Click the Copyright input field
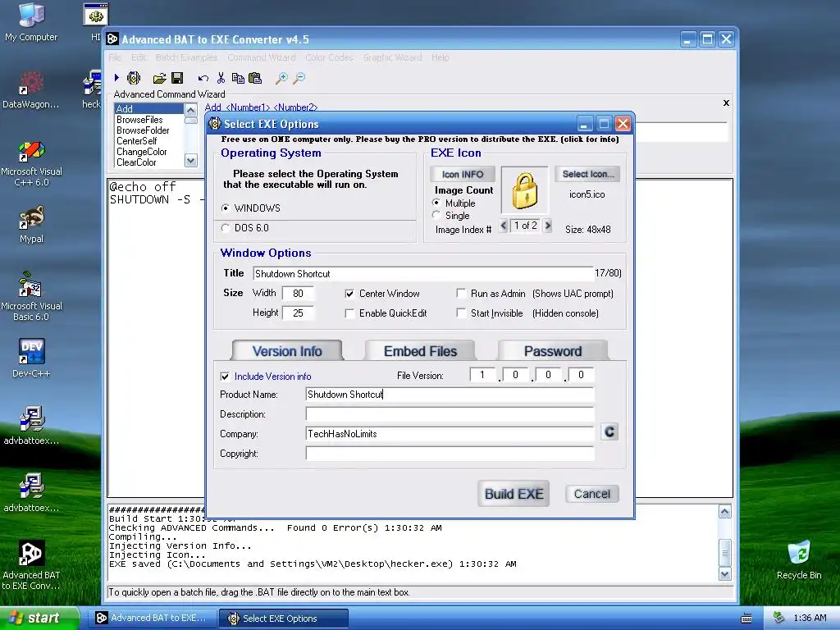Viewport: 840px width, 630px height. (x=450, y=454)
